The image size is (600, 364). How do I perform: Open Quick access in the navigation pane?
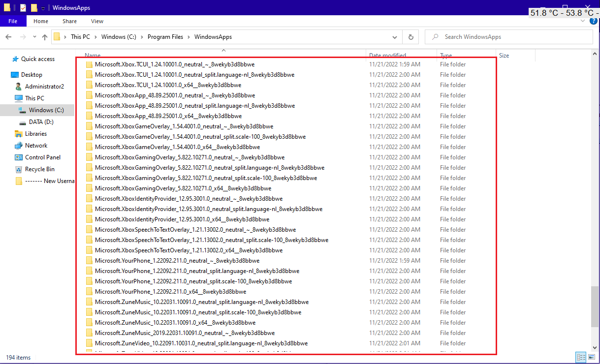37,59
